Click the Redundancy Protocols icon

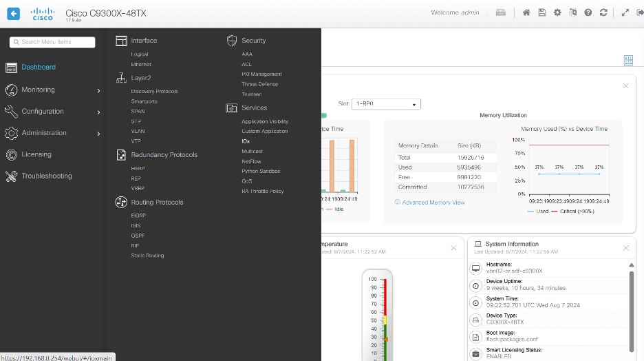pos(121,155)
